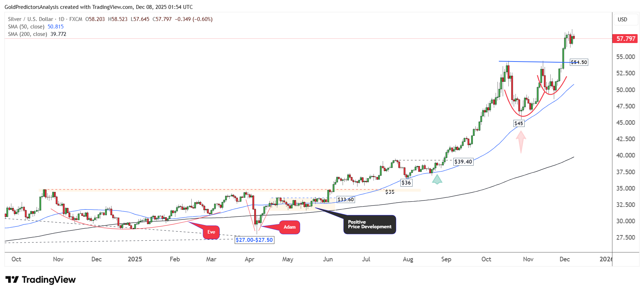Screen dimensions: 644x293
Task: Click the Silver / U.S. Dollar symbol title
Action: tap(31, 19)
